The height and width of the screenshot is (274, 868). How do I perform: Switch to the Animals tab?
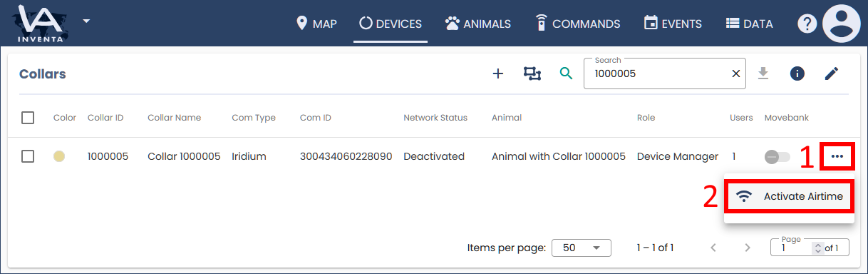(478, 24)
